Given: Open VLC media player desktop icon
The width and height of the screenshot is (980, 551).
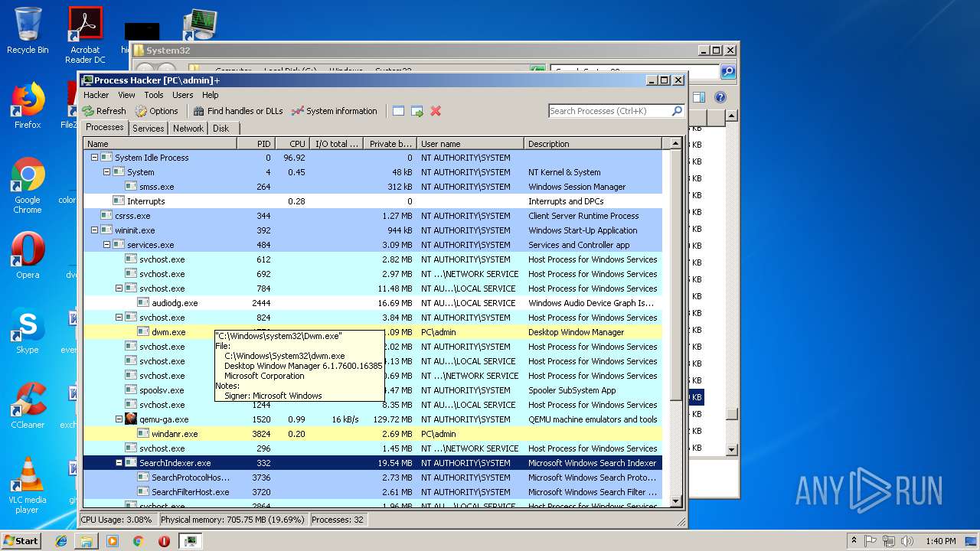Looking at the screenshot, I should click(x=28, y=486).
